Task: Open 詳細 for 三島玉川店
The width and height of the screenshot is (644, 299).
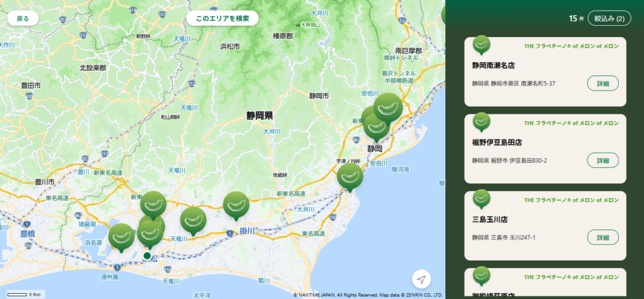Action: click(x=603, y=237)
